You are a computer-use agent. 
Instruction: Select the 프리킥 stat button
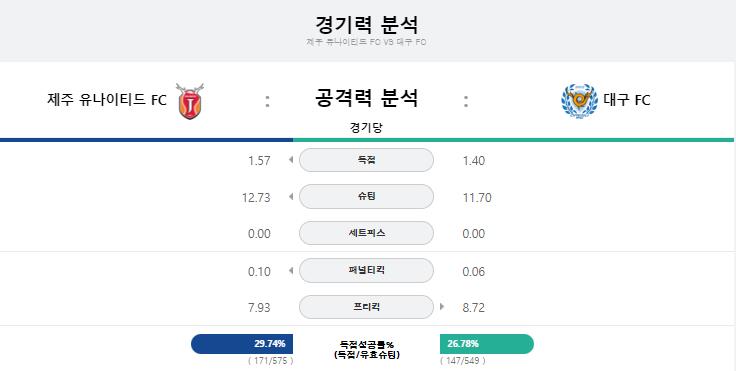click(366, 307)
